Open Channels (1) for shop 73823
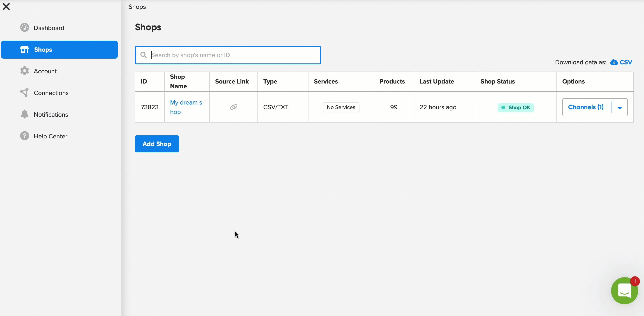Image resolution: width=644 pixels, height=316 pixels. [586, 107]
